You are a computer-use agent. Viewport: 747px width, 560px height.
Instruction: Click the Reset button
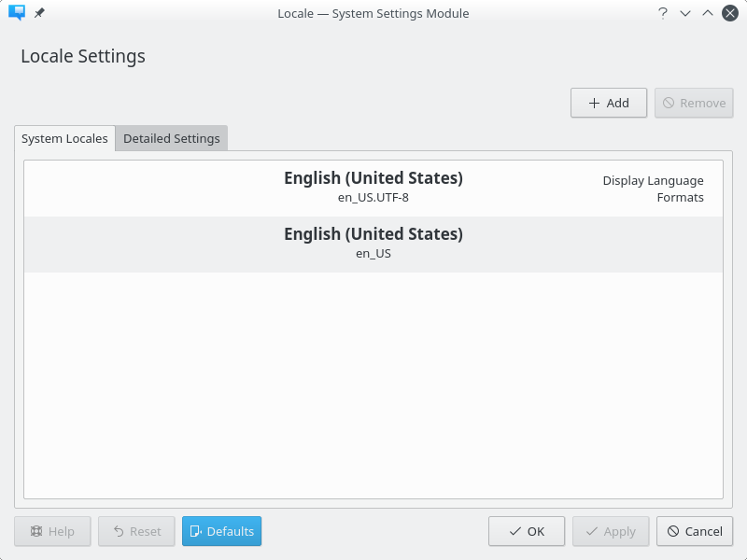(x=136, y=531)
